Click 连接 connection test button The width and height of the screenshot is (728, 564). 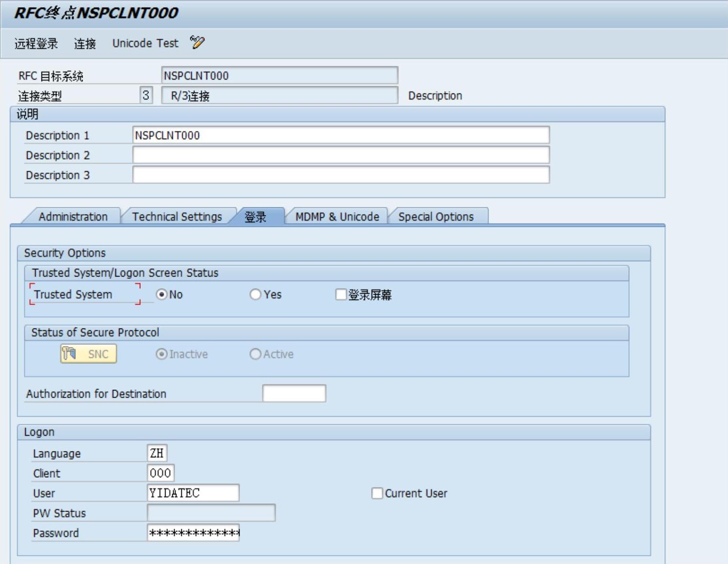click(85, 43)
